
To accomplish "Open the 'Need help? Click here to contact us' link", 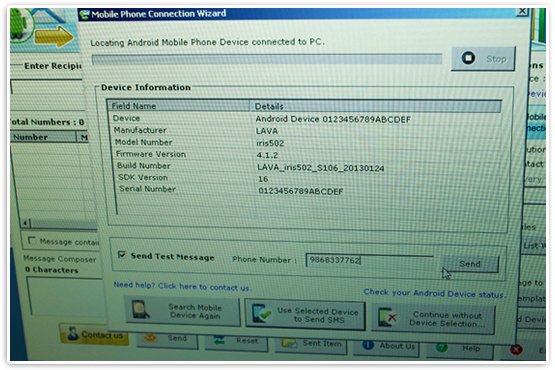I will coord(183,286).
